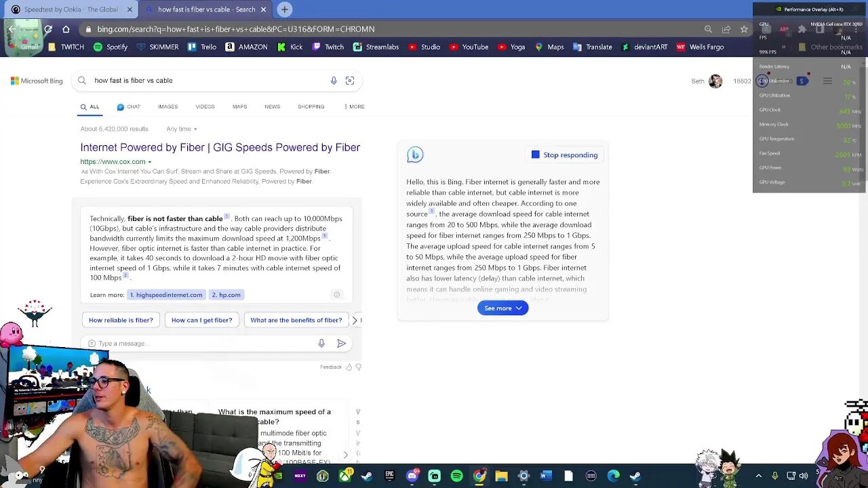Viewport: 868px width, 488px height.
Task: Click thumbs down feedback icon
Action: point(359,367)
